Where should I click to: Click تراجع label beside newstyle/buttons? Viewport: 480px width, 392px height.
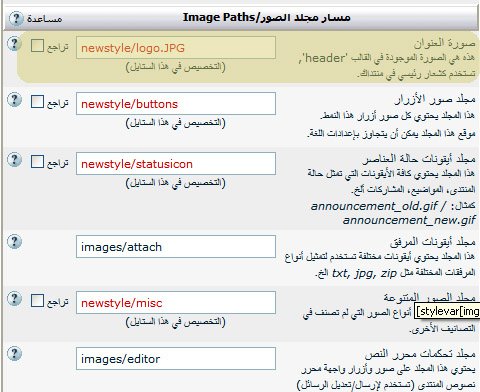(x=58, y=103)
